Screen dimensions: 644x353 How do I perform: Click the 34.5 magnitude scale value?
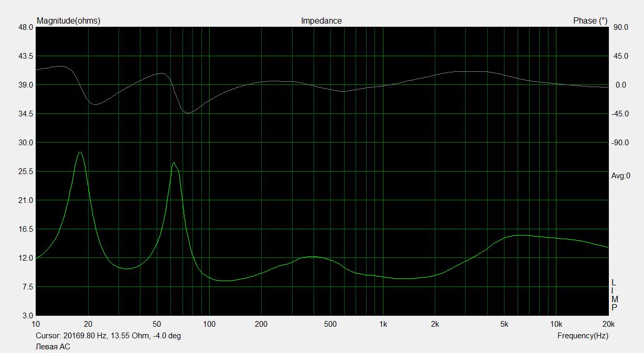pos(26,114)
